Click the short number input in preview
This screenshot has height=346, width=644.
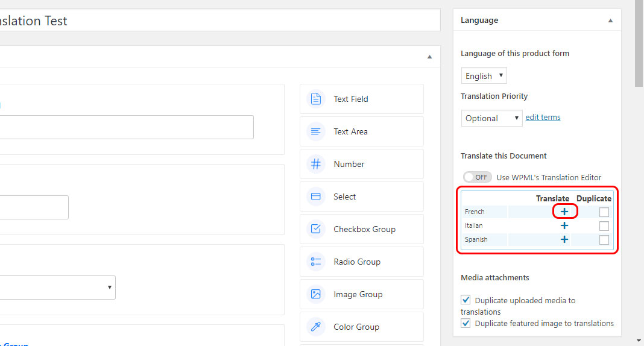point(34,207)
